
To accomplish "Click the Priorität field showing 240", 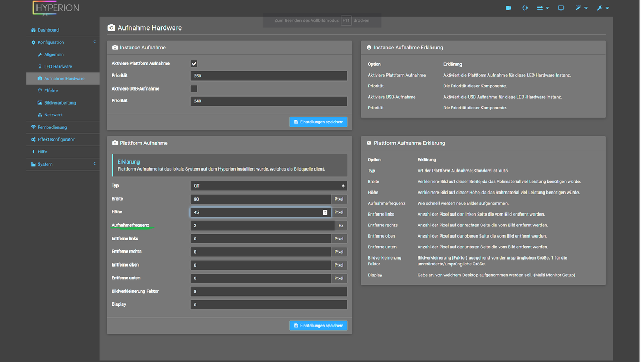I will coord(268,101).
